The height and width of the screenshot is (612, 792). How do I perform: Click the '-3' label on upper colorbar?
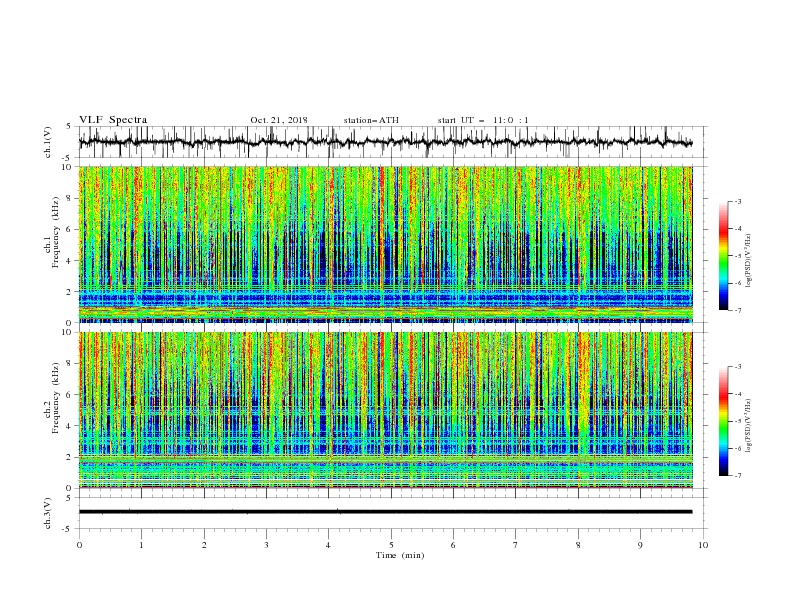pos(737,201)
